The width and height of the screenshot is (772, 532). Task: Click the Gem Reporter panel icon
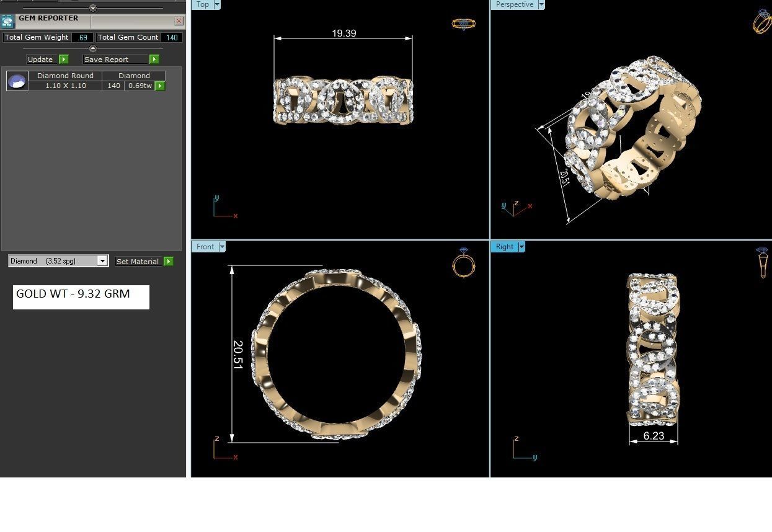coord(7,21)
